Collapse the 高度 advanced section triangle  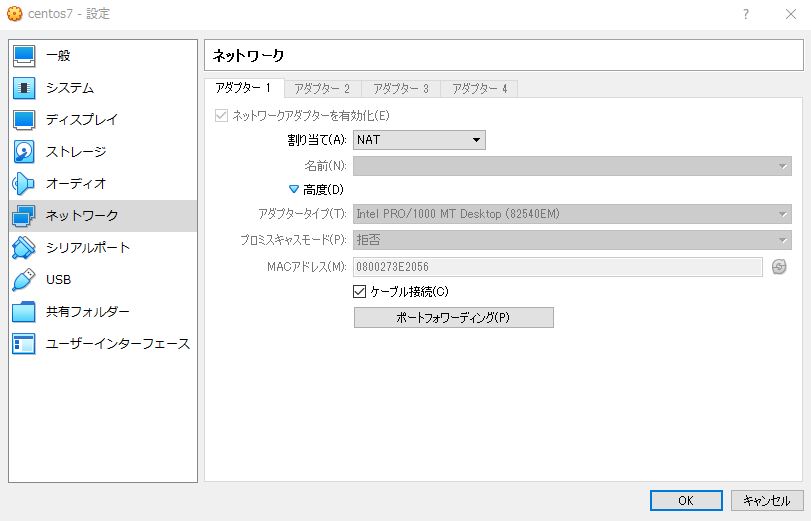coord(294,190)
